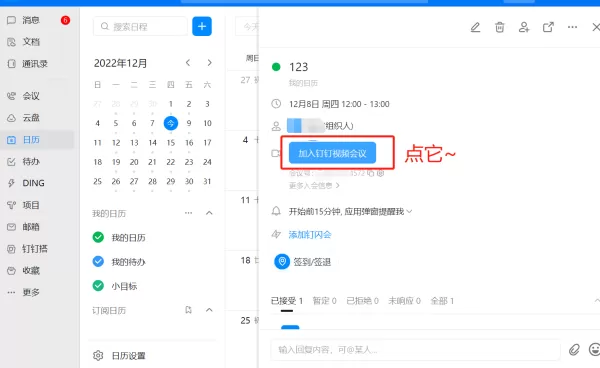The image size is (600, 368).
Task: Open the 消息 messages icon in sidebar
Action: click(x=11, y=20)
